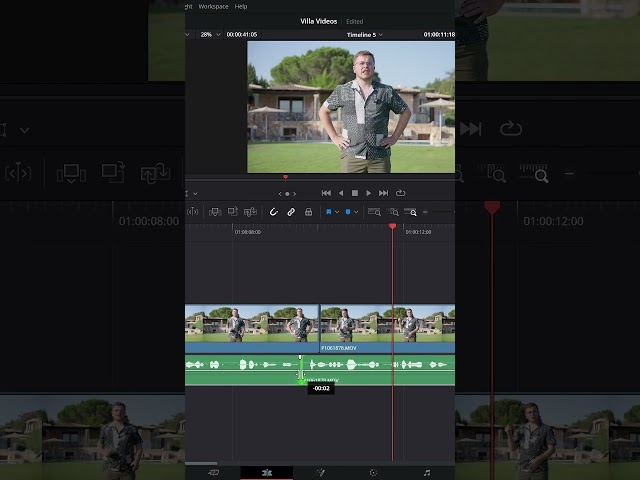Stop playback in the viewer
This screenshot has height=480, width=640.
355,193
